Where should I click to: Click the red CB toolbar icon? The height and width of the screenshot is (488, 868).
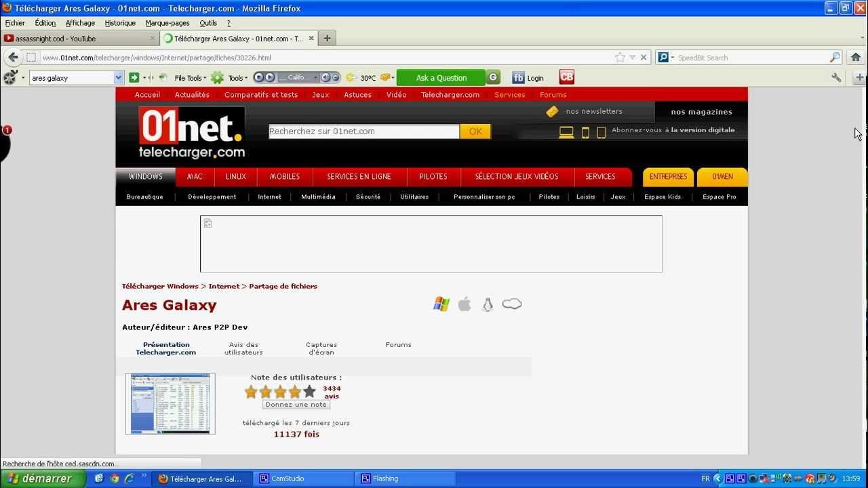click(566, 77)
